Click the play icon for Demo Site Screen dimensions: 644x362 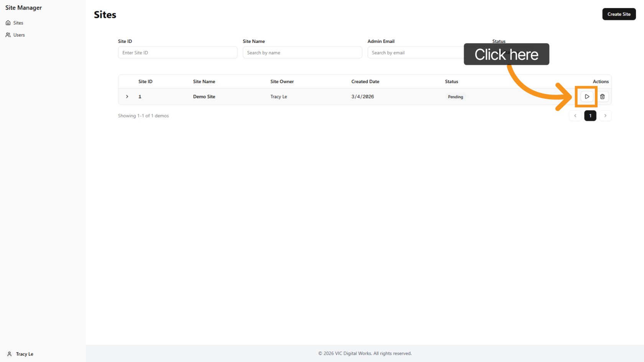pos(586,97)
